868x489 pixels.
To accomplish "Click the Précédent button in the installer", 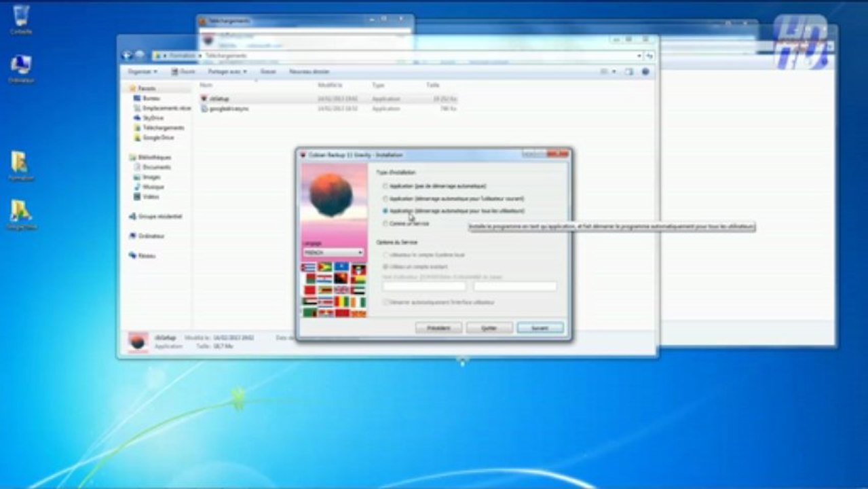I will tap(438, 327).
